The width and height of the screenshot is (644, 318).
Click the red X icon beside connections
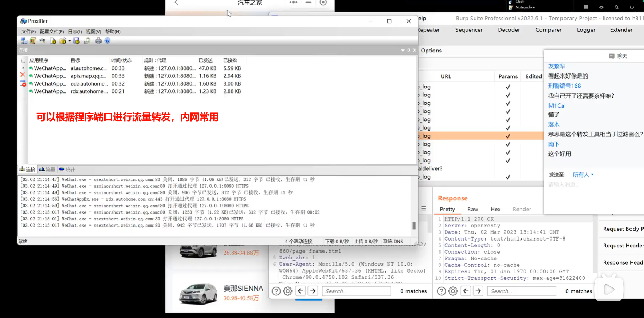(23, 75)
